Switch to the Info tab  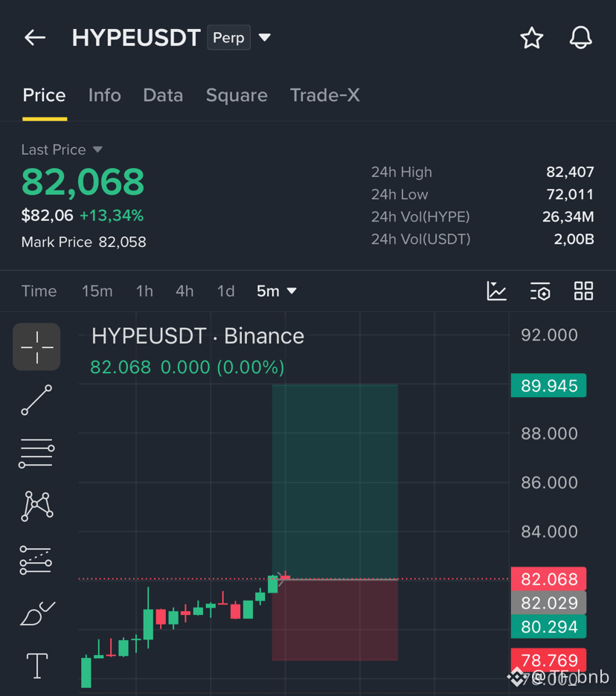click(x=105, y=95)
